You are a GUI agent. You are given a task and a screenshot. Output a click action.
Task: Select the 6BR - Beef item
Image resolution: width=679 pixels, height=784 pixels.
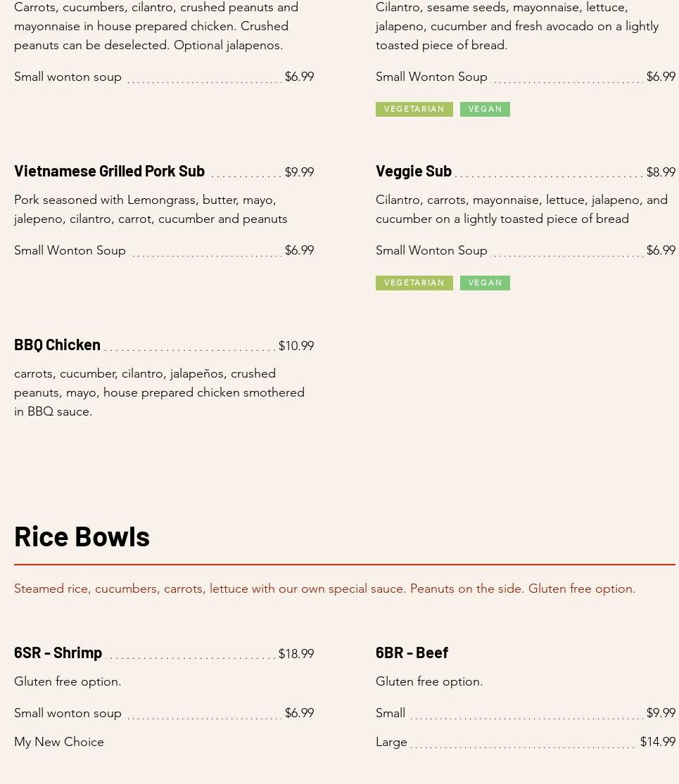(412, 653)
